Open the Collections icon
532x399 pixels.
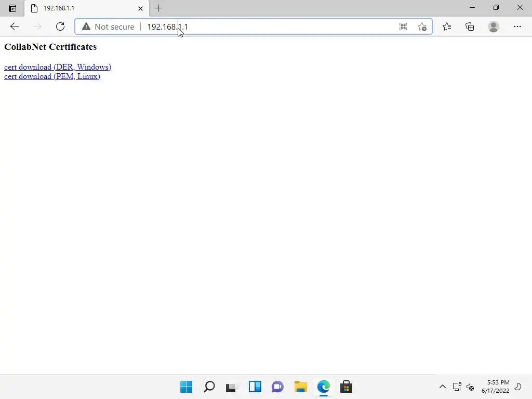tap(470, 26)
